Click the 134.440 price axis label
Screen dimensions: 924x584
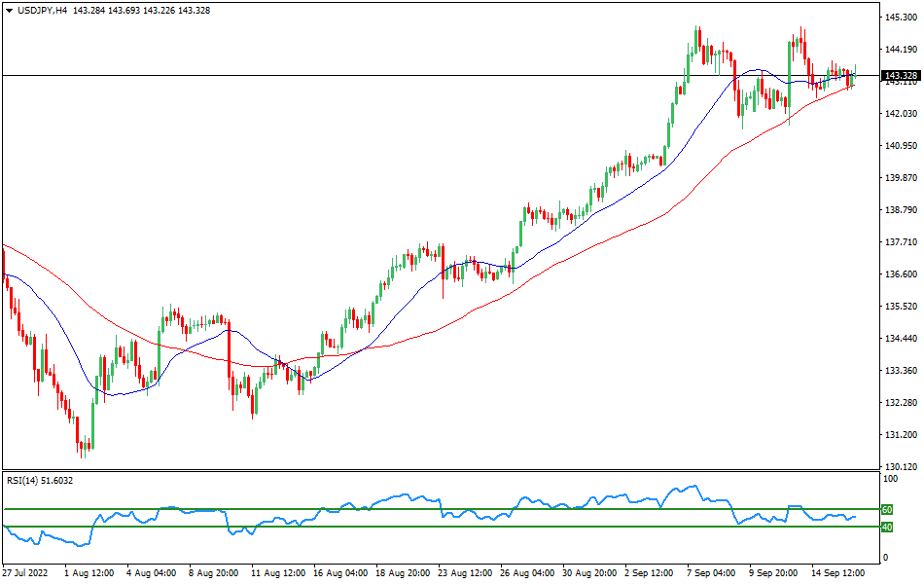pos(900,339)
